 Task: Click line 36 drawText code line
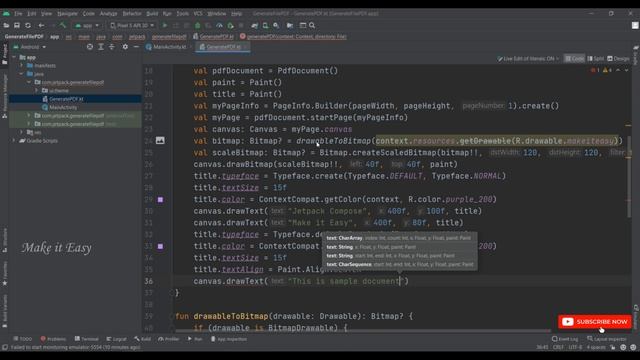(x=301, y=281)
